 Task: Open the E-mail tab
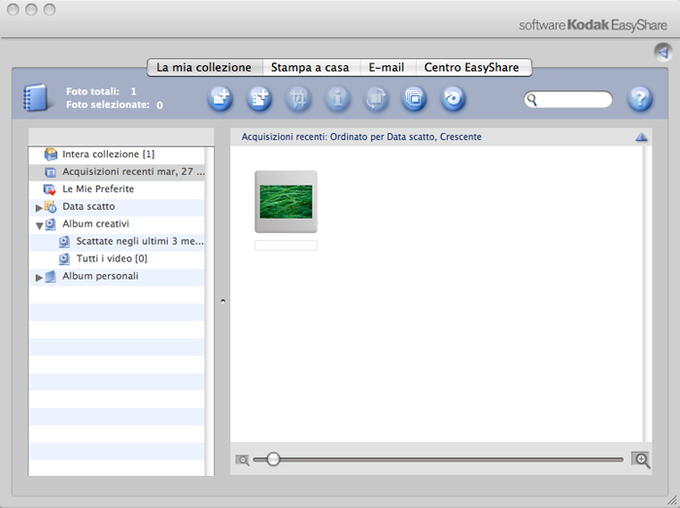click(x=387, y=68)
